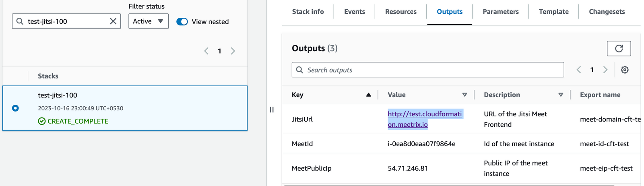Screen dimensions: 644x186
Task: Click the outputs horizontal scrollbar
Action: [449, 185]
